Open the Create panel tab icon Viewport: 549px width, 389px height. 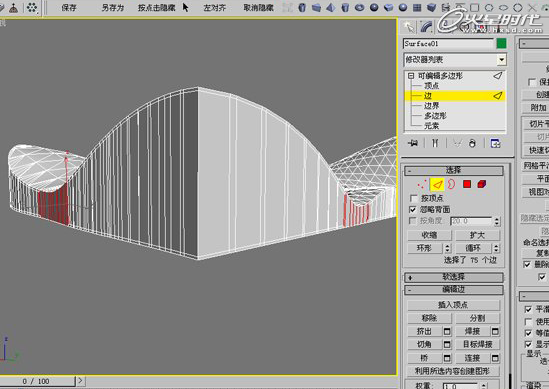(408, 27)
